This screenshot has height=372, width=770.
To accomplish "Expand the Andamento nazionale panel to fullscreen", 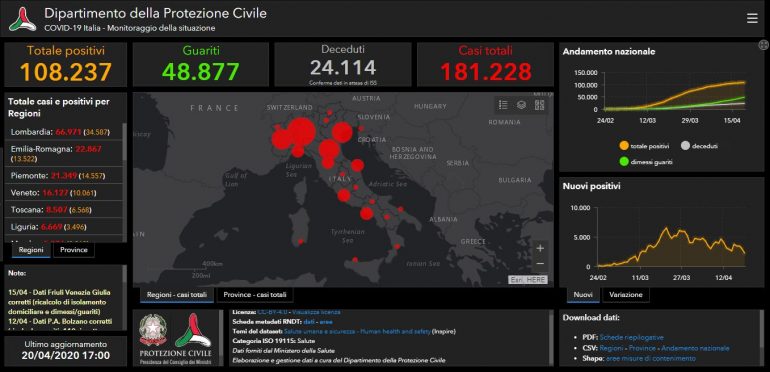I will tap(763, 45).
